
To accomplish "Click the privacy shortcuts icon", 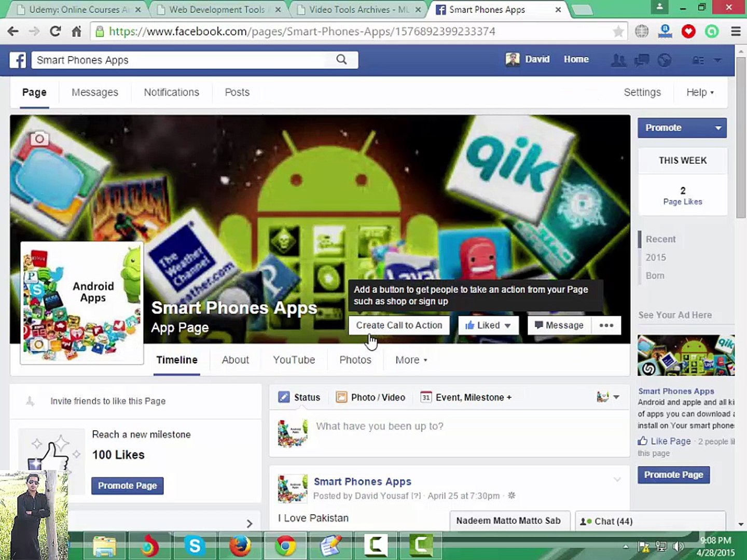I will click(x=698, y=60).
